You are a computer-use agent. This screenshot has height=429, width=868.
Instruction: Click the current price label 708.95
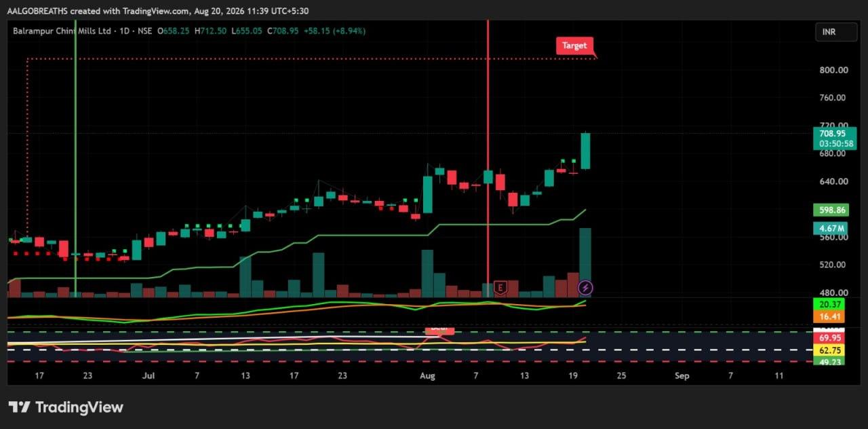[x=832, y=134]
